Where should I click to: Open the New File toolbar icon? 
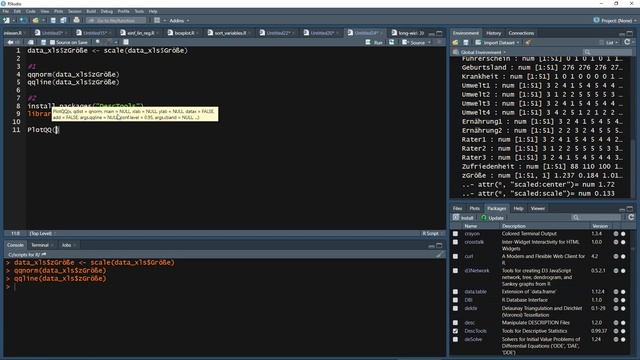coord(7,20)
